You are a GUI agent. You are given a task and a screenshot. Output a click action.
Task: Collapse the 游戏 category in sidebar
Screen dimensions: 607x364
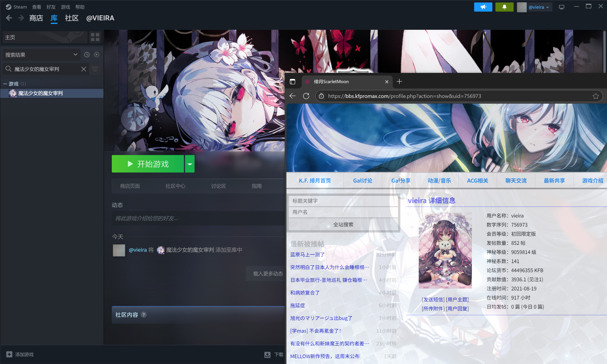5,84
